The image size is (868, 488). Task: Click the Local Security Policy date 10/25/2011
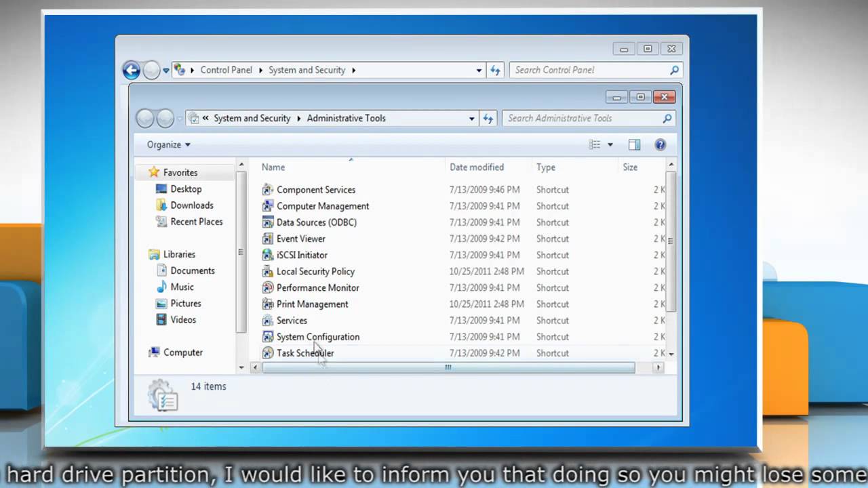pos(487,271)
